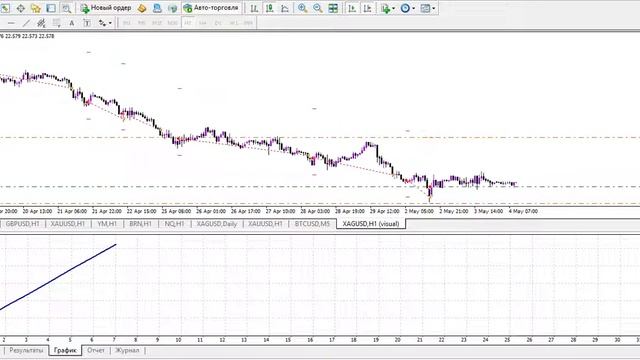Select the text 'A' drawing tool
640x360 pixels.
71,23
